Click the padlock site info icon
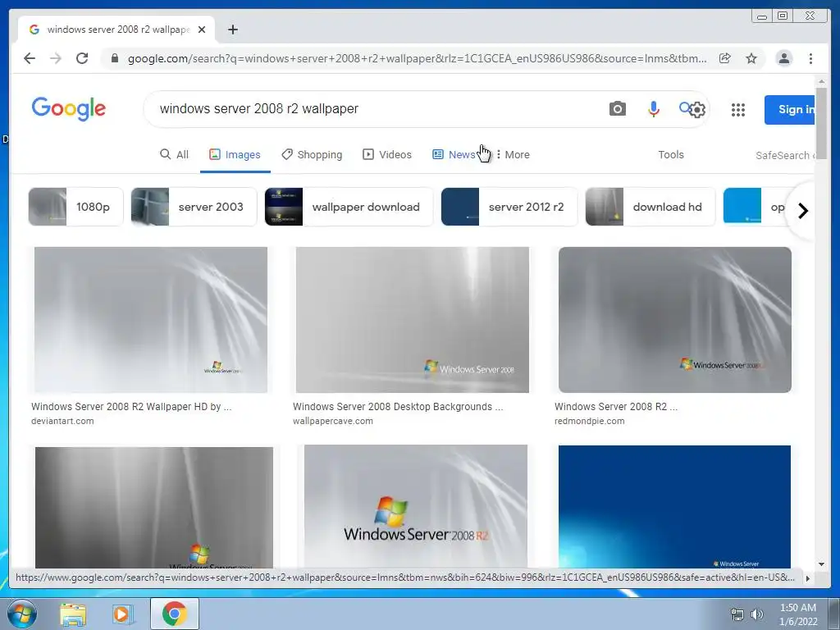This screenshot has width=840, height=630. [115, 58]
